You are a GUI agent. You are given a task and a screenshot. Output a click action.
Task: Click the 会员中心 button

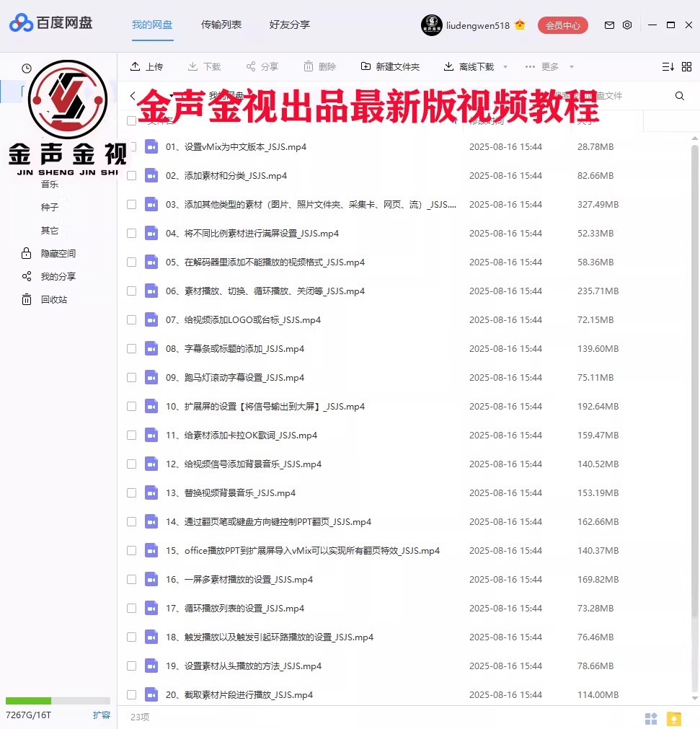tap(563, 24)
